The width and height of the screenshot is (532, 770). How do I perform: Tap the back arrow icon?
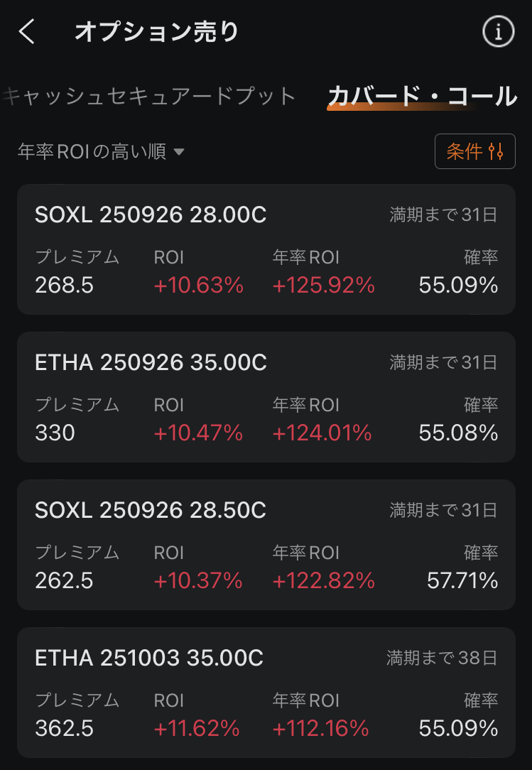27,32
